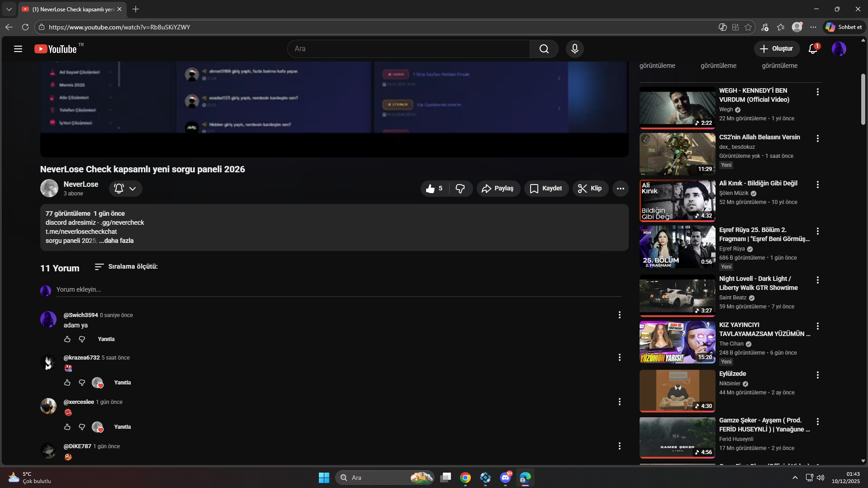Image resolution: width=868 pixels, height=488 pixels.
Task: Show hidden system tray icons
Action: point(795,478)
